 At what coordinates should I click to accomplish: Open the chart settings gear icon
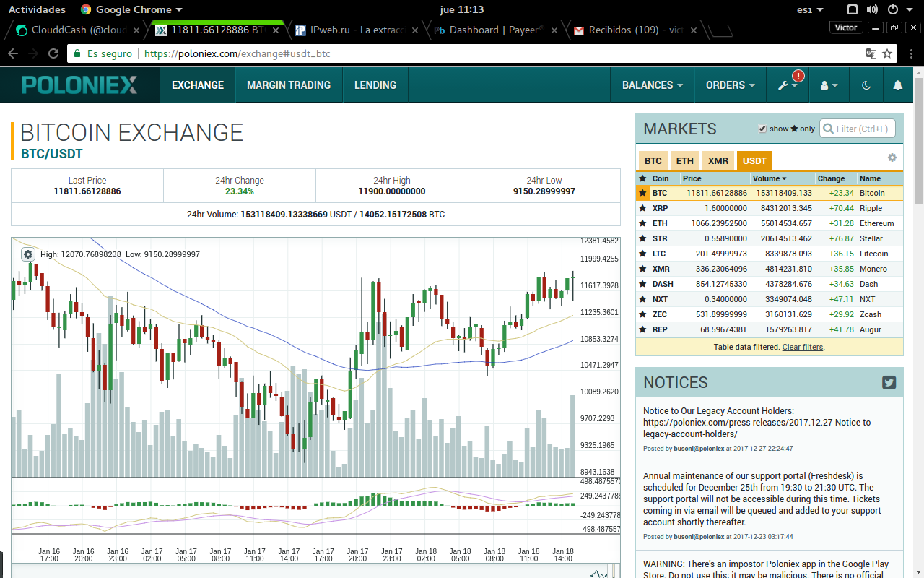[x=27, y=254]
